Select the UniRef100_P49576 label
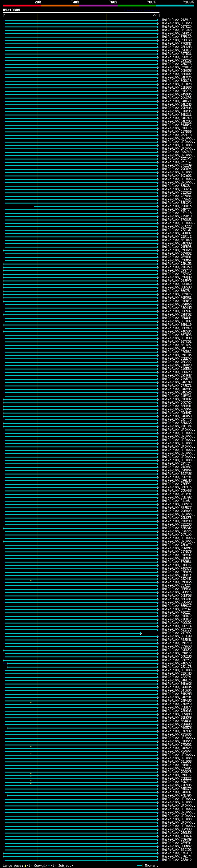 point(177,728)
